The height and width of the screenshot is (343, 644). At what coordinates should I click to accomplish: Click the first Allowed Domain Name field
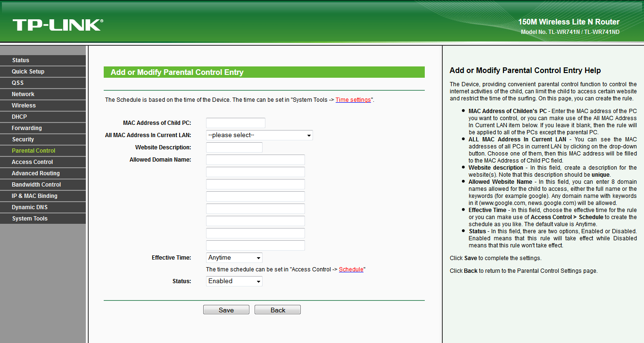click(x=256, y=160)
